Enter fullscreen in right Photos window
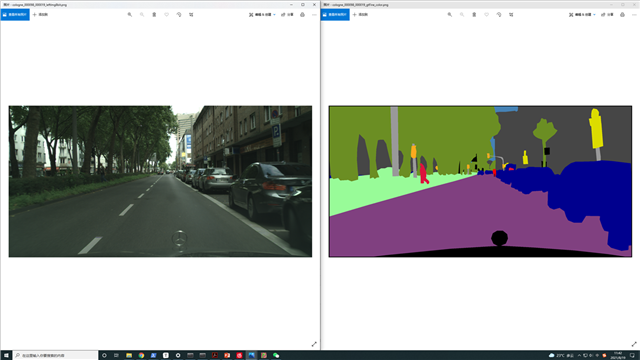 pos(634,344)
